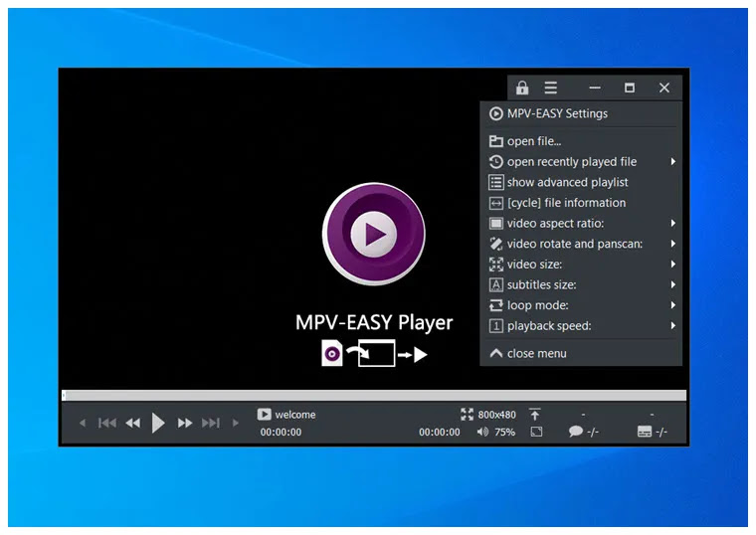Select 'show advanced playlist'
Viewport: 756px width, 535px height.
pos(581,183)
